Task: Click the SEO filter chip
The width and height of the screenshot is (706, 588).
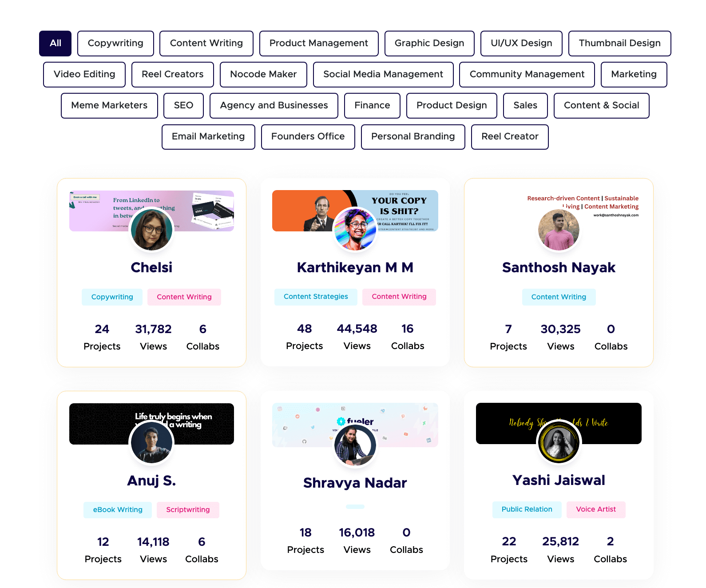Action: click(x=183, y=106)
